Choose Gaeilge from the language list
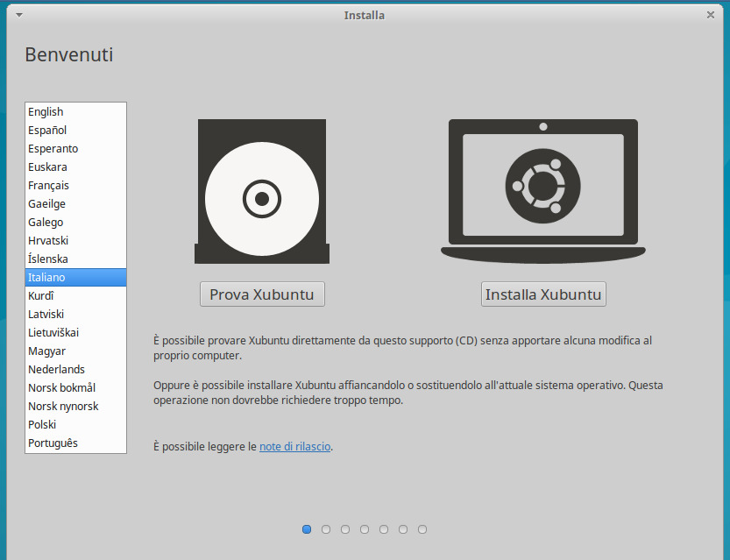 (x=75, y=204)
